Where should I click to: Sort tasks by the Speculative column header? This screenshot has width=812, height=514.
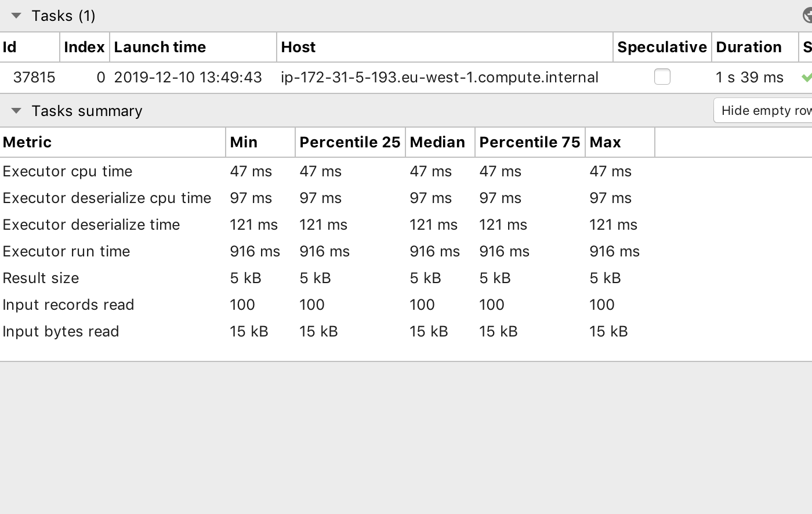point(662,47)
